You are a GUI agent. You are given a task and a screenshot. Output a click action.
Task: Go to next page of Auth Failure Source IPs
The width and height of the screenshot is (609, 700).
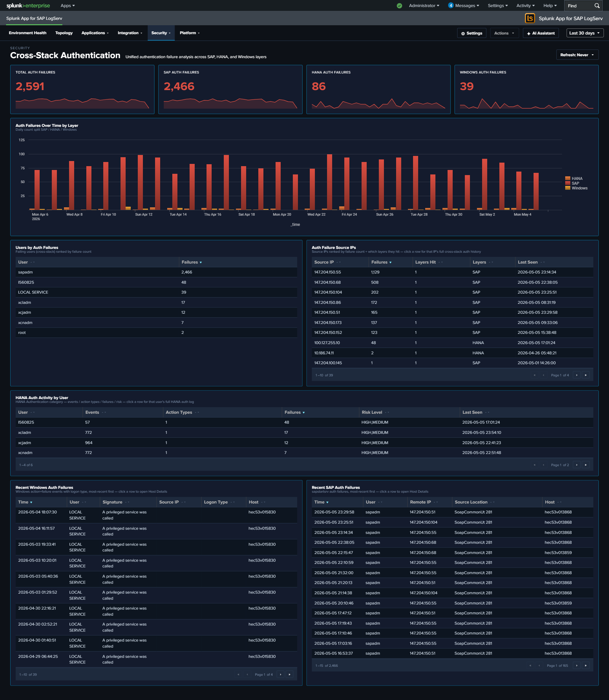[x=577, y=375]
